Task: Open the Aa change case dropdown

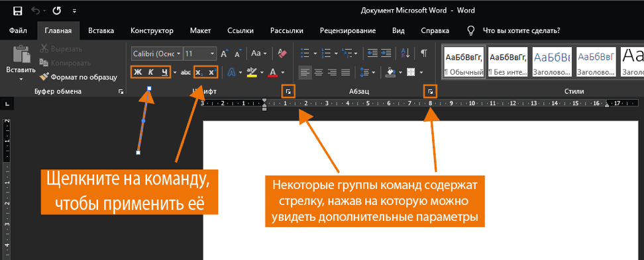Action: pos(259,54)
